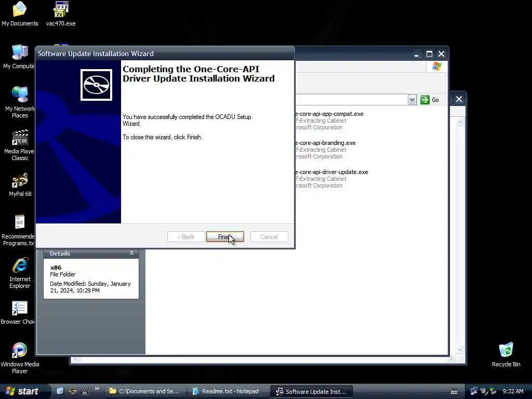Image resolution: width=532 pixels, height=399 pixels.
Task: Click the Windows flag logo in Explorer
Action: [x=436, y=66]
